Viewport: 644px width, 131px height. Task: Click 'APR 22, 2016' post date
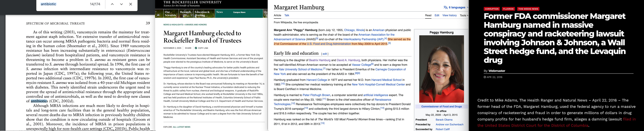494,77
